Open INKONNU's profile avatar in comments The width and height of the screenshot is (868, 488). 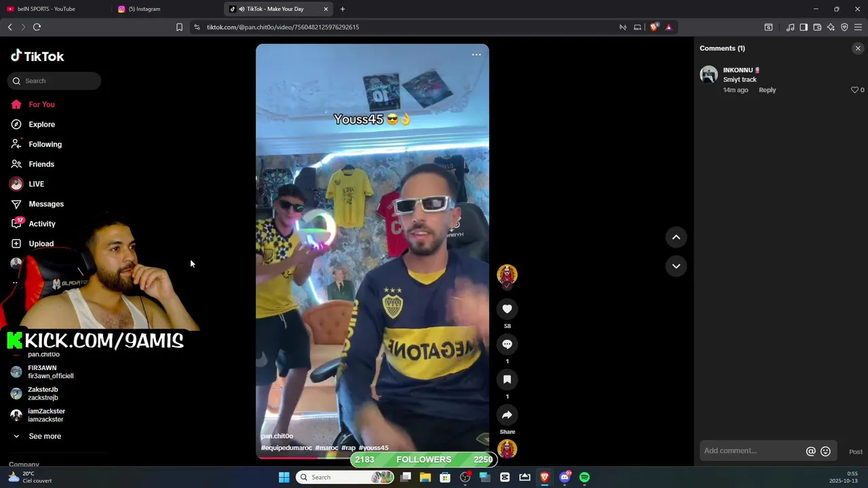tap(709, 75)
